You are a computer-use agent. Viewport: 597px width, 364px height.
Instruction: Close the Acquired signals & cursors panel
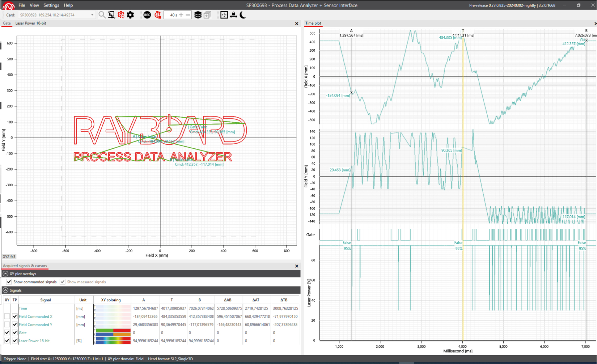296,266
